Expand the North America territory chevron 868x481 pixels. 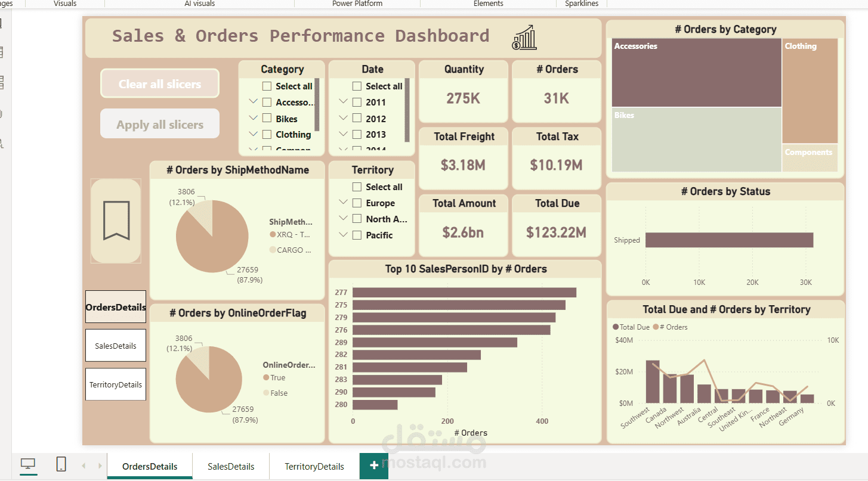pos(343,219)
